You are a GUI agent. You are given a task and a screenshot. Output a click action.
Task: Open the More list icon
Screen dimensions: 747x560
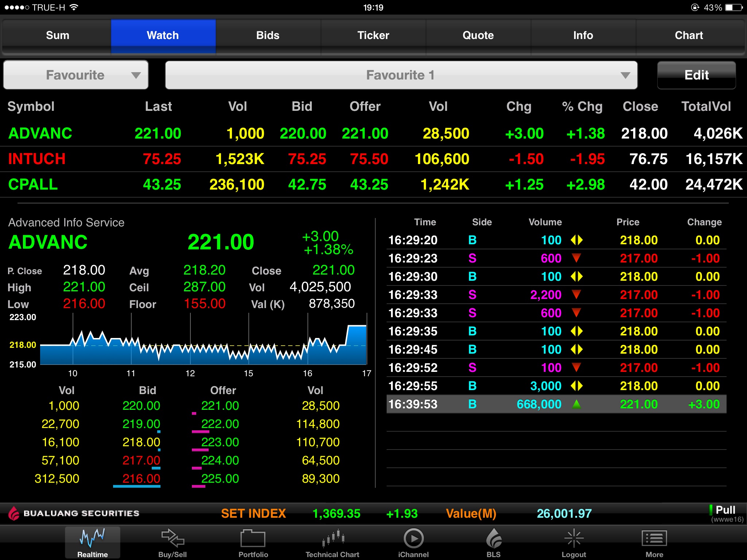654,538
